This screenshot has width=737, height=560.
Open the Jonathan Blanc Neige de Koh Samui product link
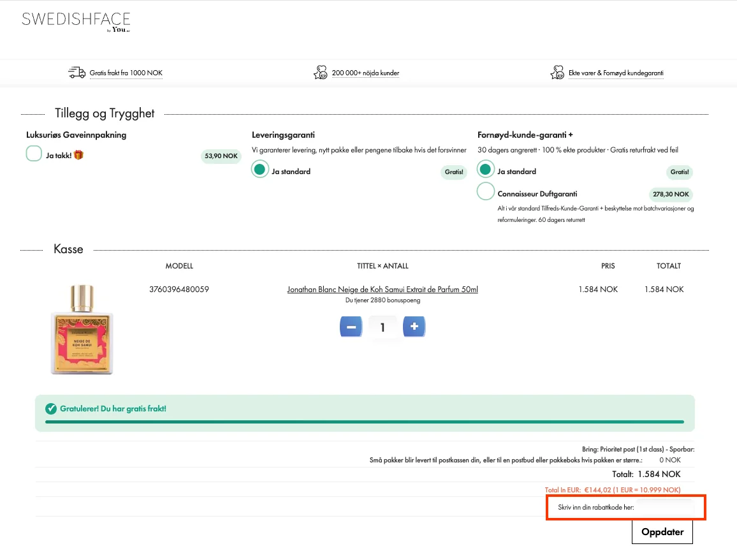point(383,289)
